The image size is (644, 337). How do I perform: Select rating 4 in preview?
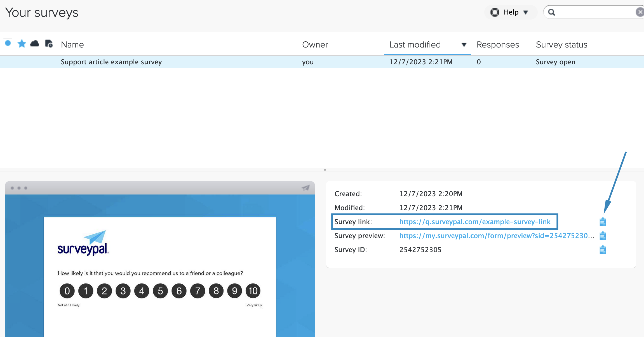142,291
